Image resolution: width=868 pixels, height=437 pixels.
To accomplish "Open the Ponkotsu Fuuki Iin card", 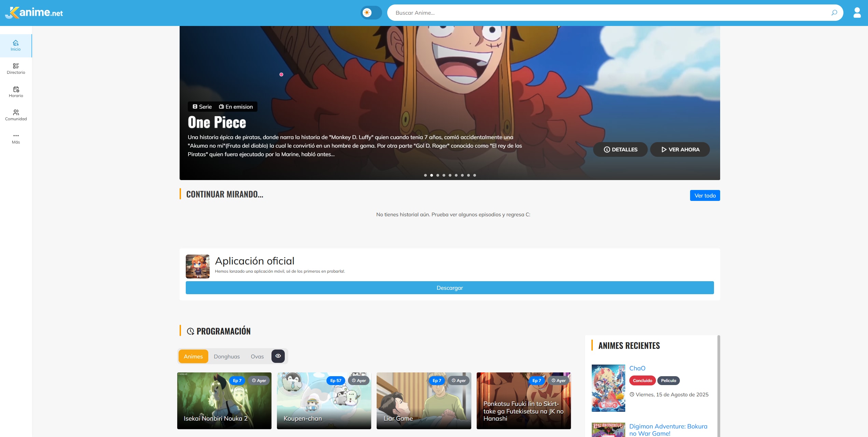I will click(x=523, y=401).
